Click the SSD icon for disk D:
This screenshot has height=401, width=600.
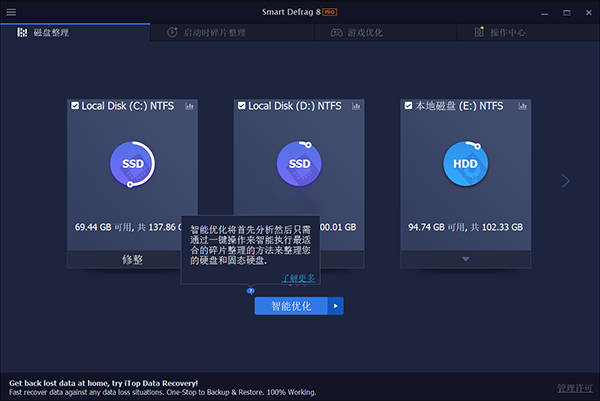click(299, 163)
